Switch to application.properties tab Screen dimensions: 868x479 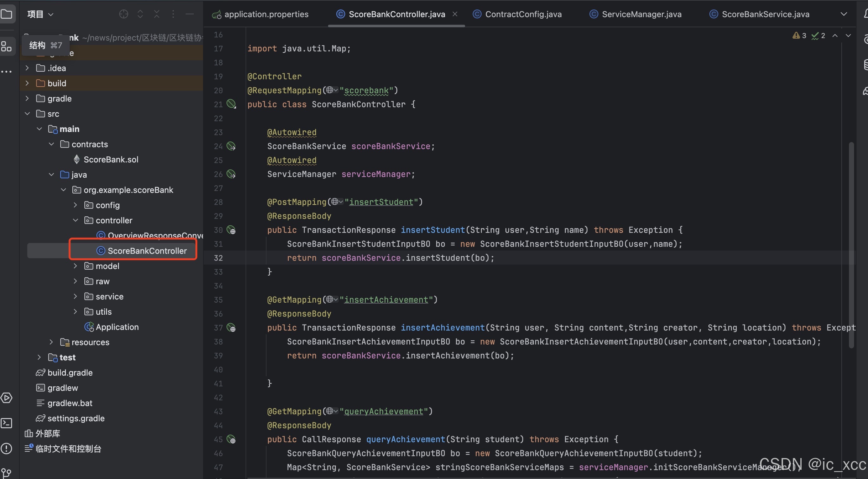(x=260, y=14)
